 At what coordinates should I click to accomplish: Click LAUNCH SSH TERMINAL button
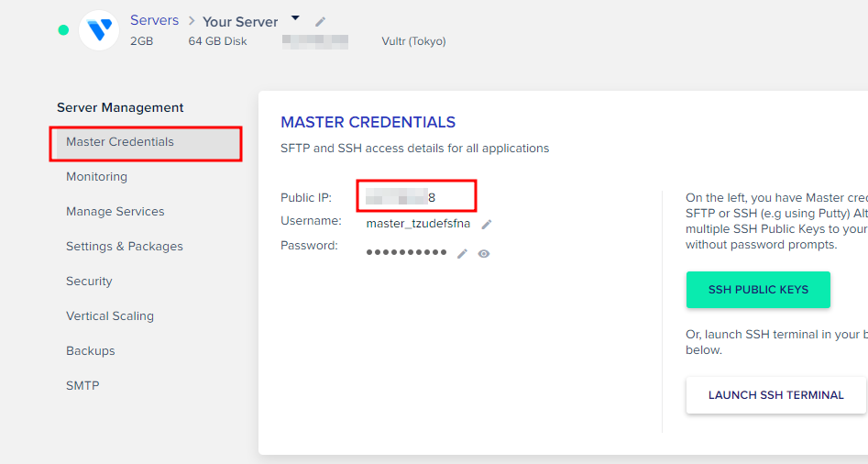pyautogui.click(x=776, y=395)
